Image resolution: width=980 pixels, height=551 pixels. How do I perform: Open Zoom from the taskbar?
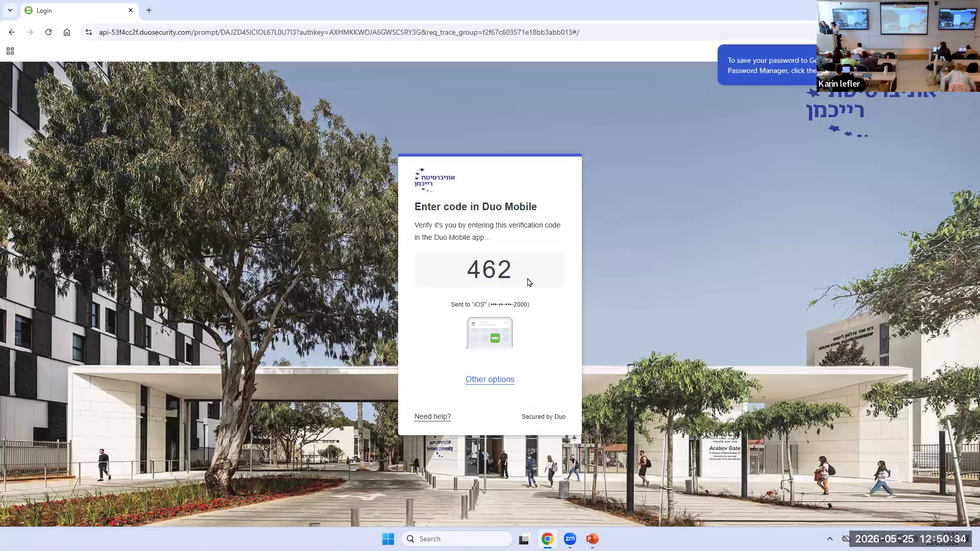(x=570, y=539)
